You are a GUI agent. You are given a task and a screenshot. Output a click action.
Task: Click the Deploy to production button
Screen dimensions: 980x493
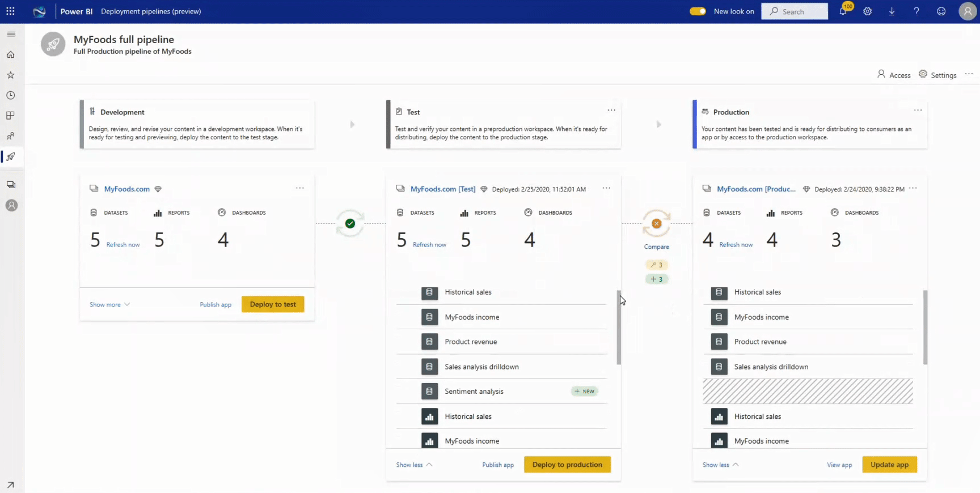pyautogui.click(x=567, y=465)
